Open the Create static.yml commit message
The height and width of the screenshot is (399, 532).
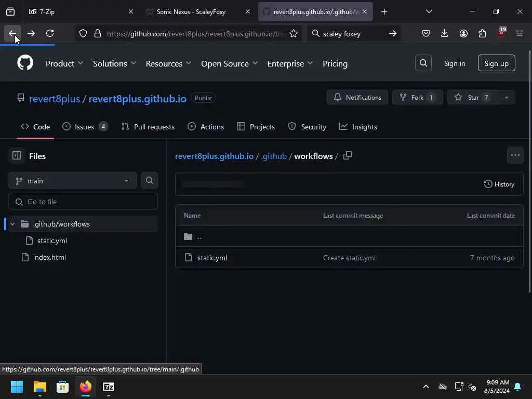pyautogui.click(x=349, y=258)
